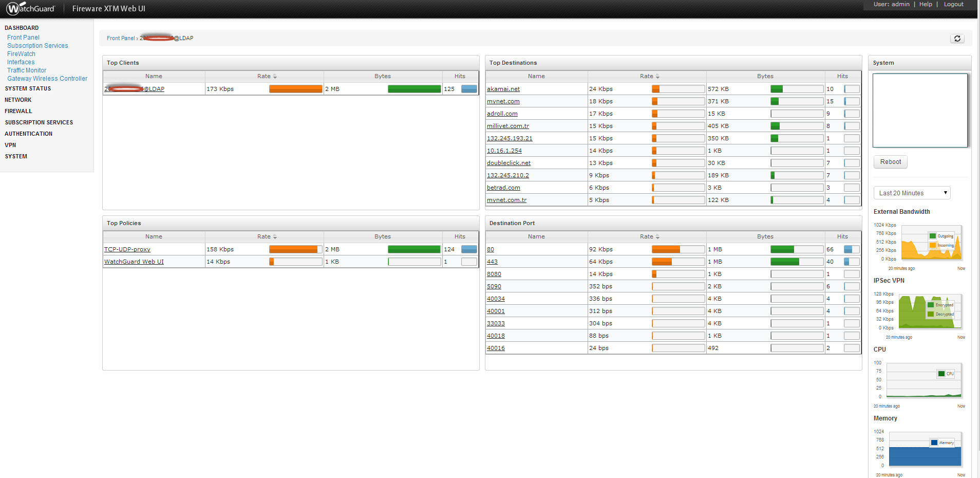The width and height of the screenshot is (980, 478).
Task: Open 10.16.1.254 destination
Action: (504, 151)
